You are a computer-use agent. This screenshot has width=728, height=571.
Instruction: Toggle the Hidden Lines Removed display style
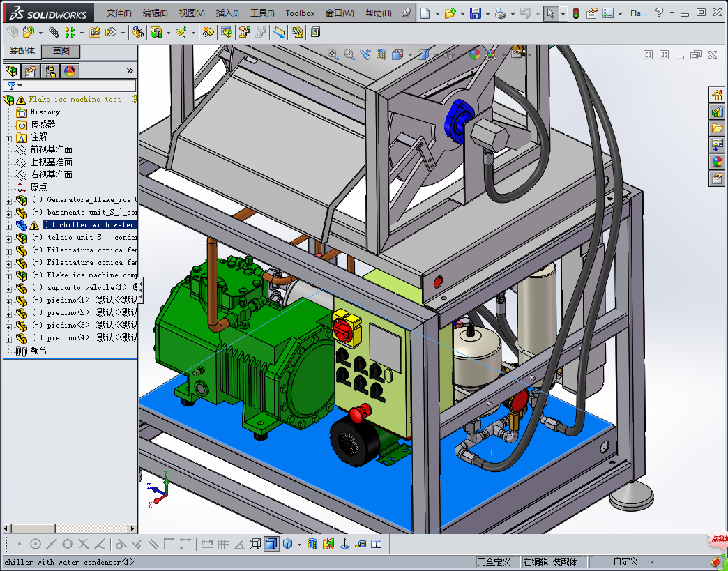pos(255,544)
